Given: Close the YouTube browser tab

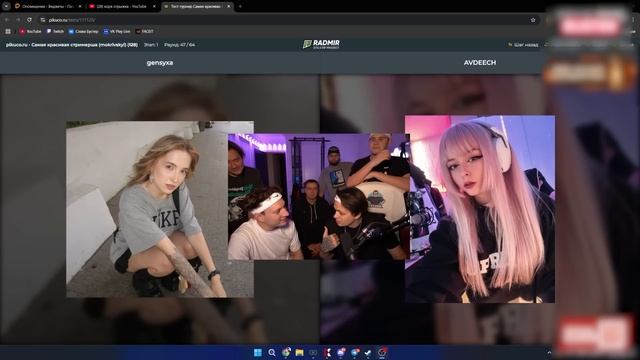Looking at the screenshot, I should click(154, 7).
